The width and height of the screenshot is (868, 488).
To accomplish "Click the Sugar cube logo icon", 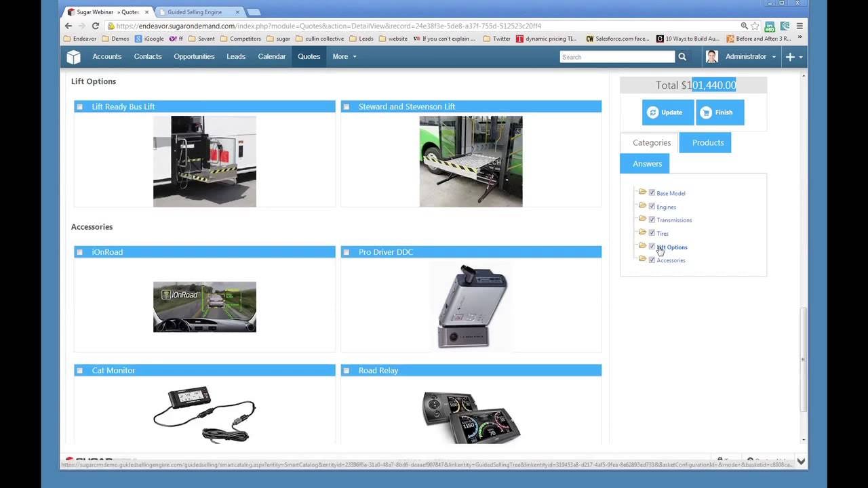I will 73,57.
